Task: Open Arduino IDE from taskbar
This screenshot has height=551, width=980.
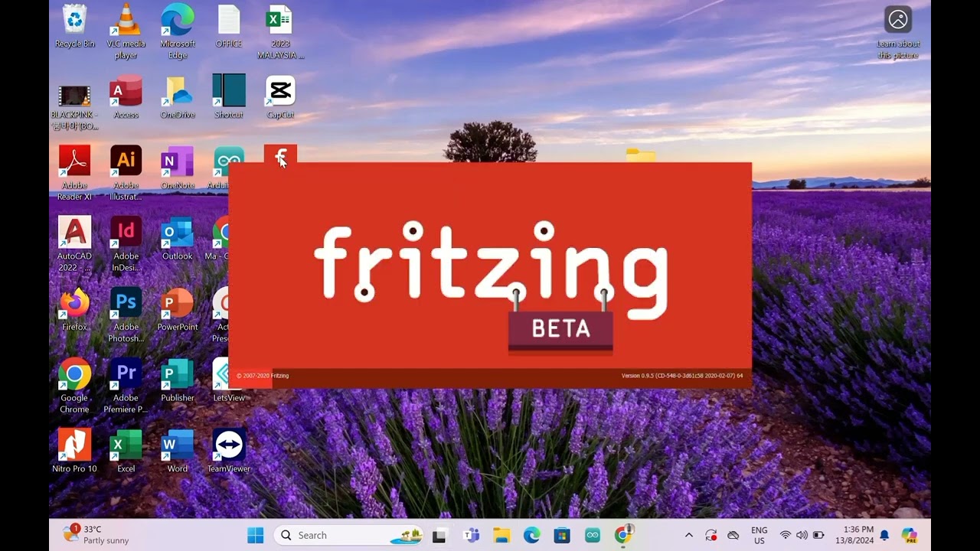Action: 593,535
